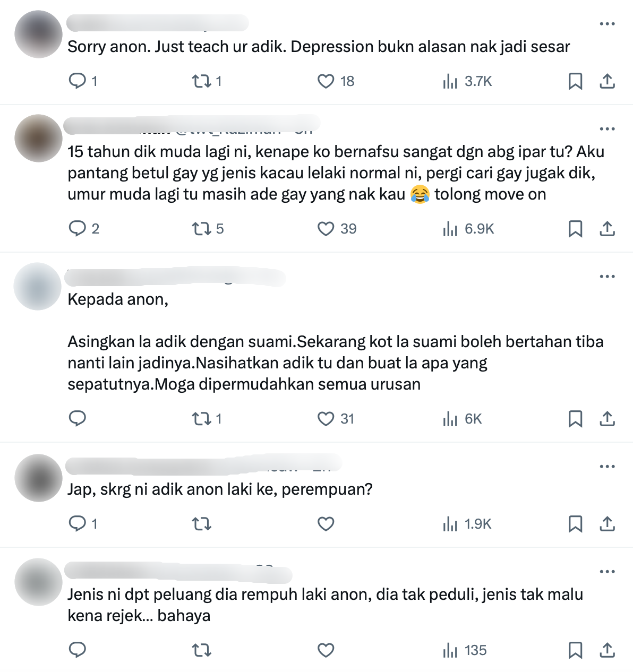
Task: Like the '15 tahun dik' tweet
Action: point(326,229)
